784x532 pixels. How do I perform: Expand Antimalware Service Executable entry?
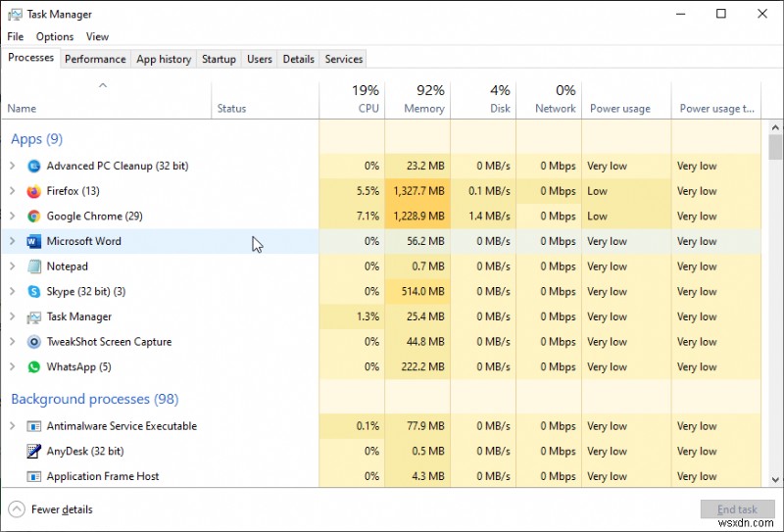[13, 426]
